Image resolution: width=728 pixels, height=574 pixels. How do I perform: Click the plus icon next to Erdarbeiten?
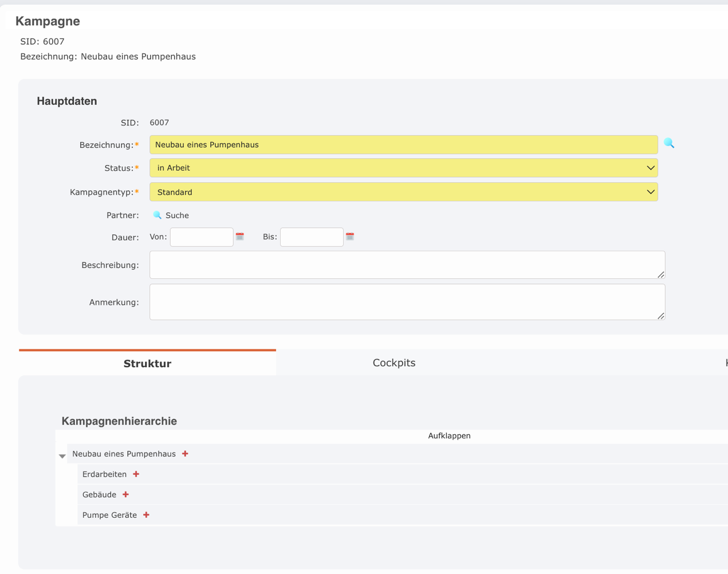coord(136,474)
